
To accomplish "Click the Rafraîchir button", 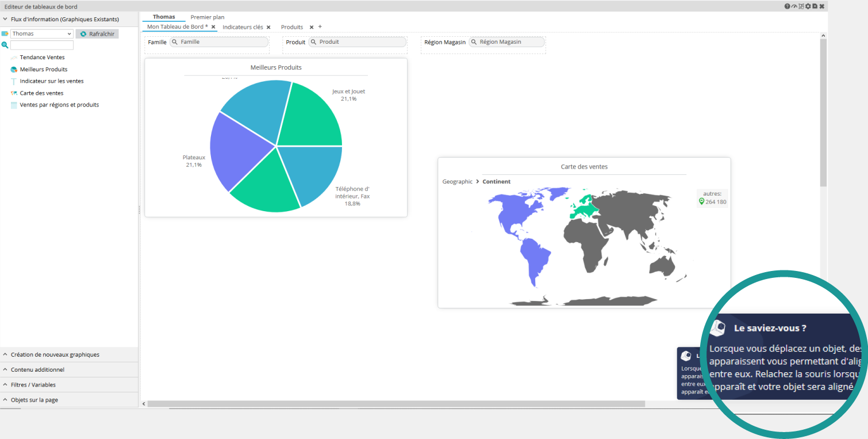I will pyautogui.click(x=97, y=34).
